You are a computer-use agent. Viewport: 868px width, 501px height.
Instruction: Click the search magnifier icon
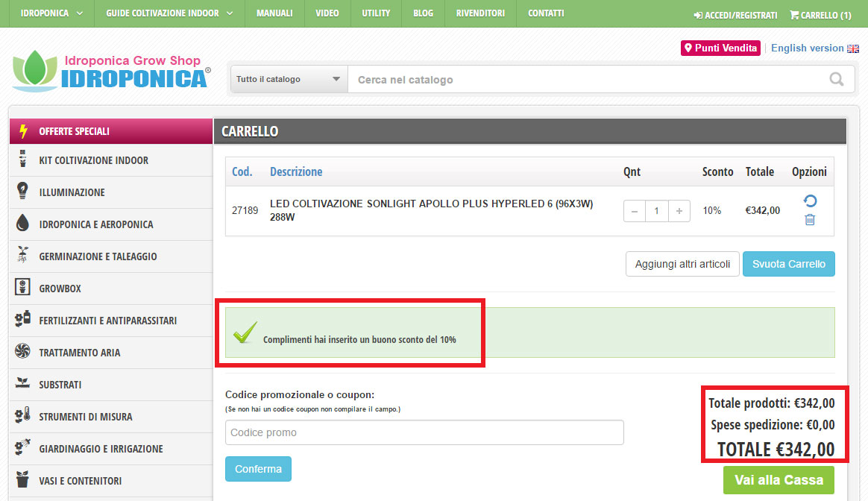pyautogui.click(x=837, y=80)
